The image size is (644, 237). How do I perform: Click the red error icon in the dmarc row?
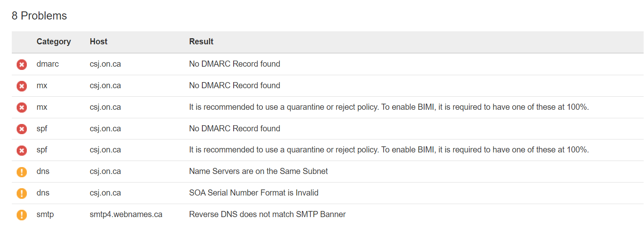point(22,64)
